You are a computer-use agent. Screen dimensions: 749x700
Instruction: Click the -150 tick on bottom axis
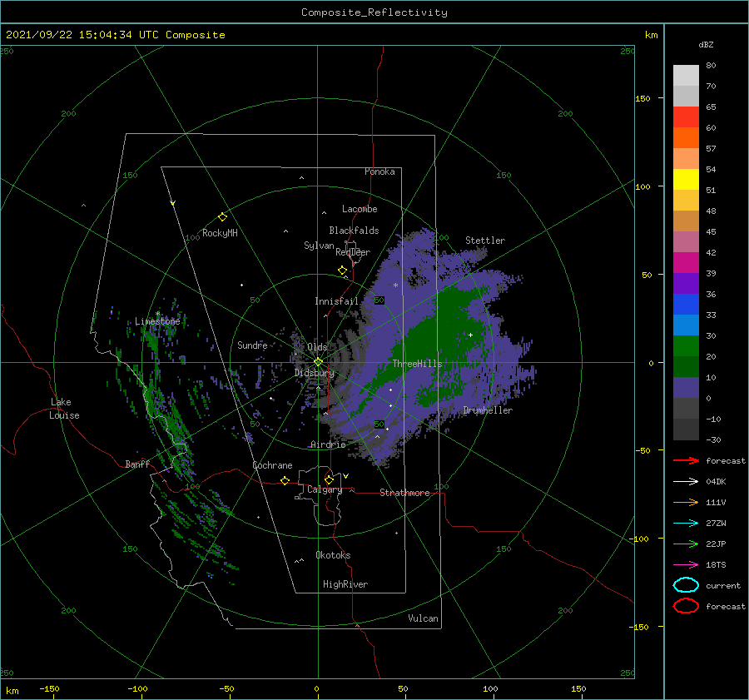49,688
